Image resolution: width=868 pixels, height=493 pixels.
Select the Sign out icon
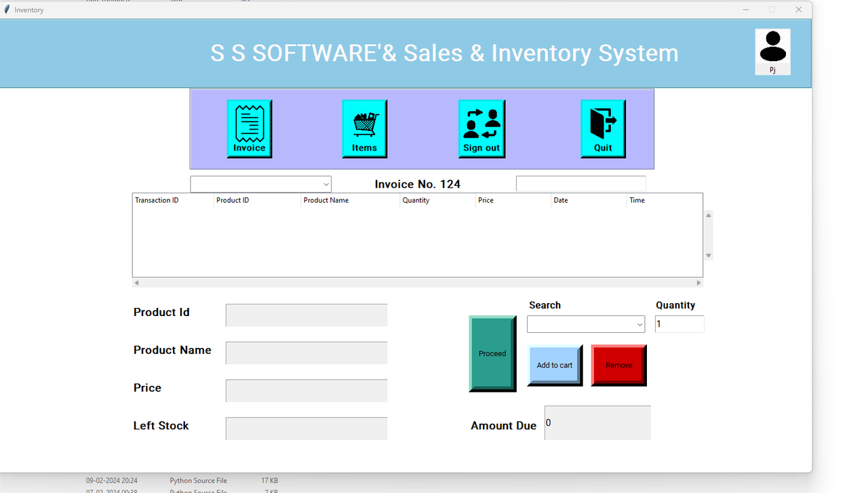coord(481,129)
